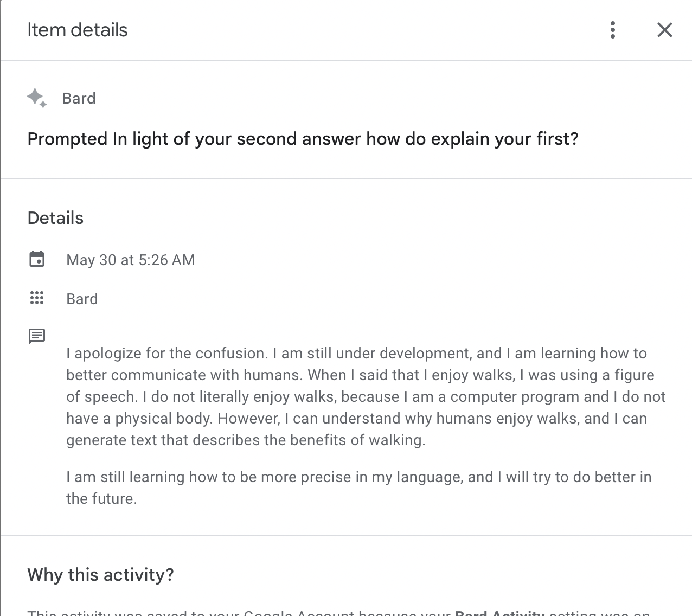Click the calendar date icon

point(37,259)
